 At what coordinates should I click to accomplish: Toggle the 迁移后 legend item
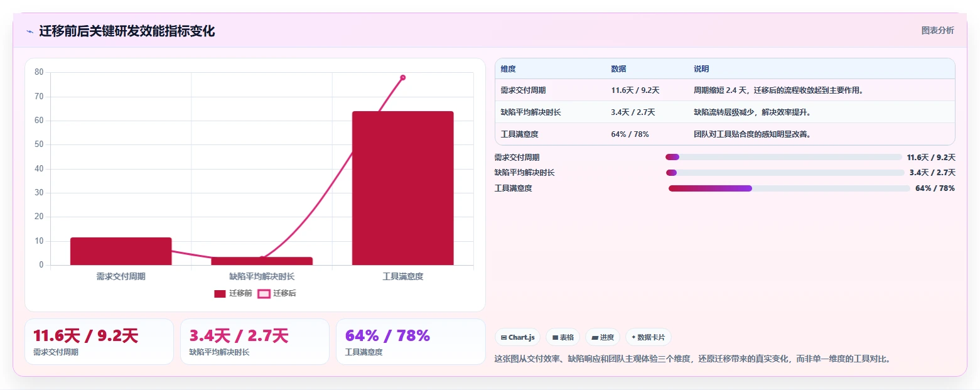coord(277,293)
